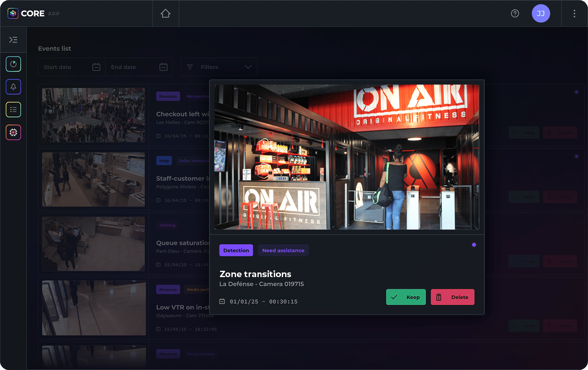This screenshot has height=370, width=588.
Task: Click the End date input field
Action: coord(139,67)
